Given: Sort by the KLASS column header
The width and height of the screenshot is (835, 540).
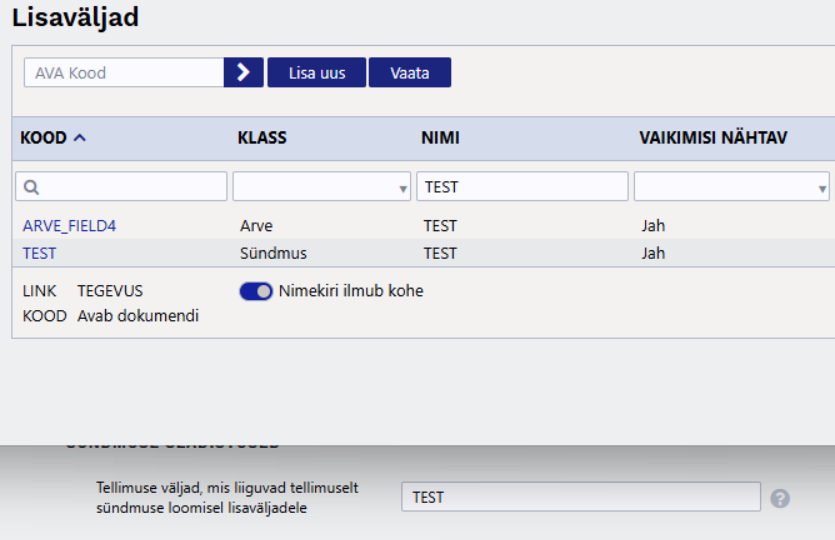Looking at the screenshot, I should 262,138.
